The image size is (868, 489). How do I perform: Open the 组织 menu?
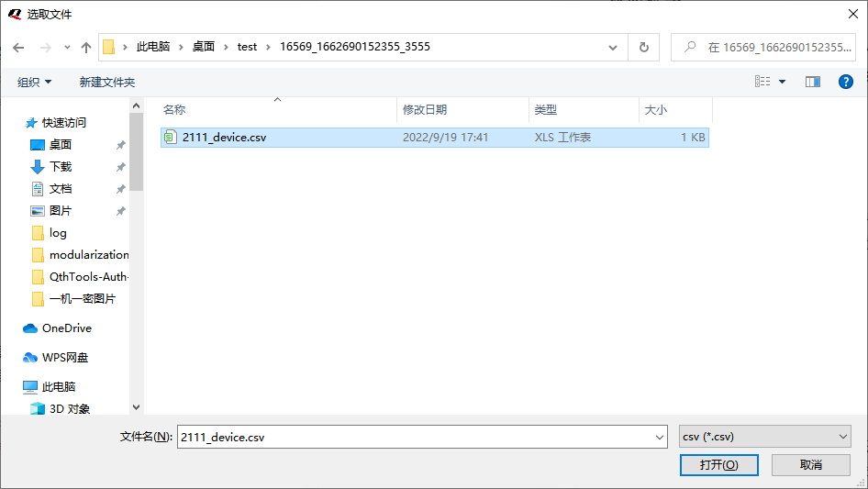[34, 82]
